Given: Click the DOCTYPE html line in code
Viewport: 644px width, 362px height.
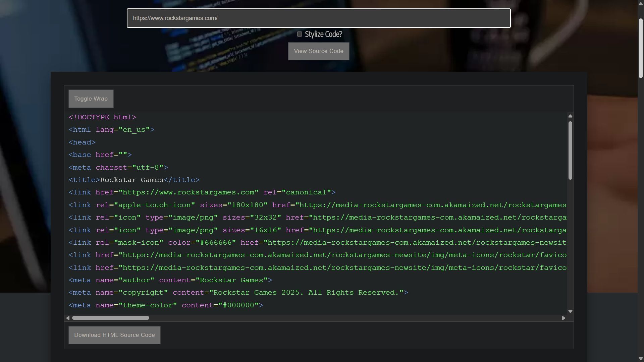Looking at the screenshot, I should [102, 117].
